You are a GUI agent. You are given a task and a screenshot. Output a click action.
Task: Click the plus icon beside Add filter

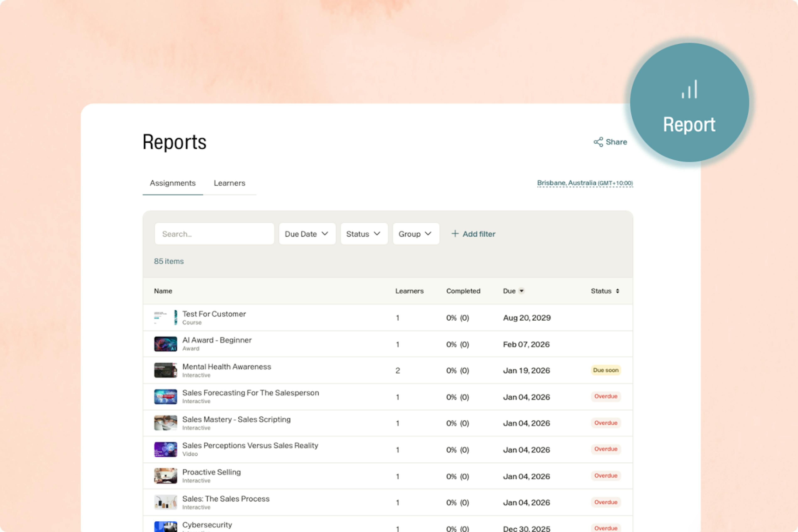(x=455, y=234)
